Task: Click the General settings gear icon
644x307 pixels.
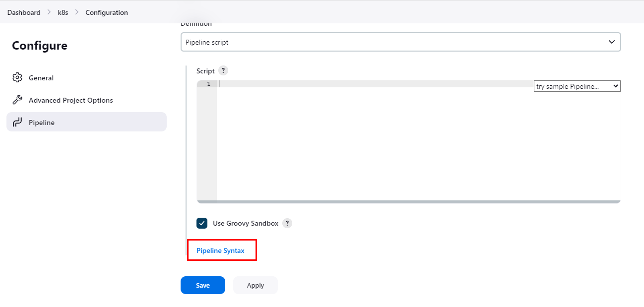Action: coord(17,77)
